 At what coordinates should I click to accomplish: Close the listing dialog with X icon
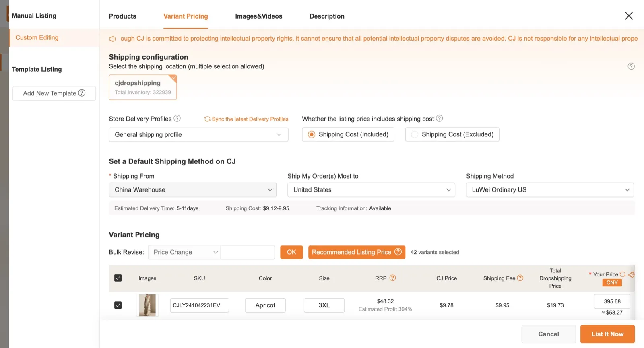(x=629, y=16)
